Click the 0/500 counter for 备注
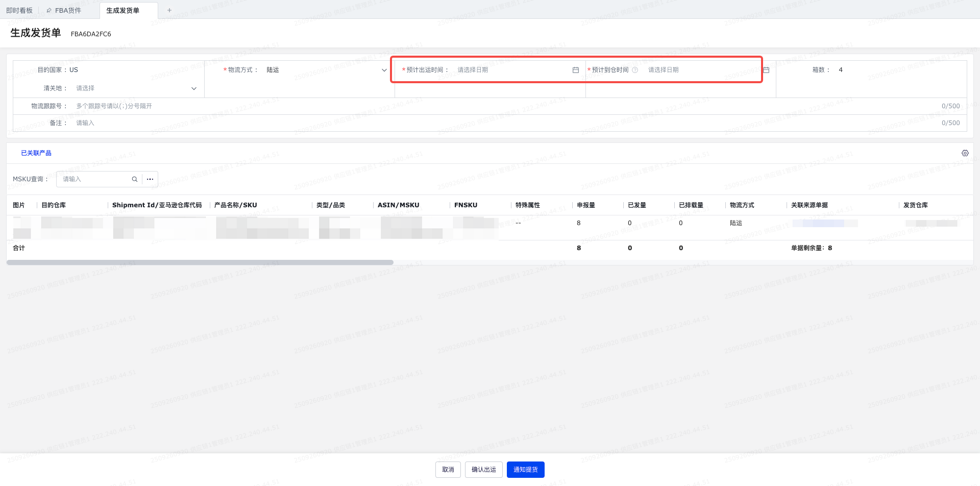The image size is (980, 486). click(951, 123)
